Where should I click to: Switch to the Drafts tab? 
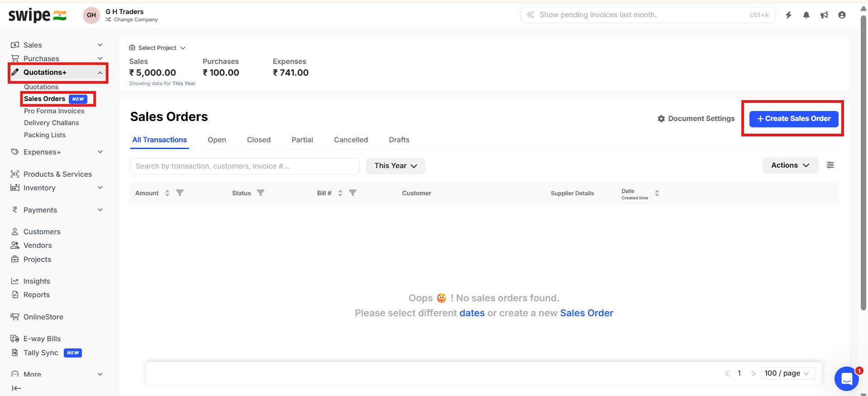tap(399, 140)
